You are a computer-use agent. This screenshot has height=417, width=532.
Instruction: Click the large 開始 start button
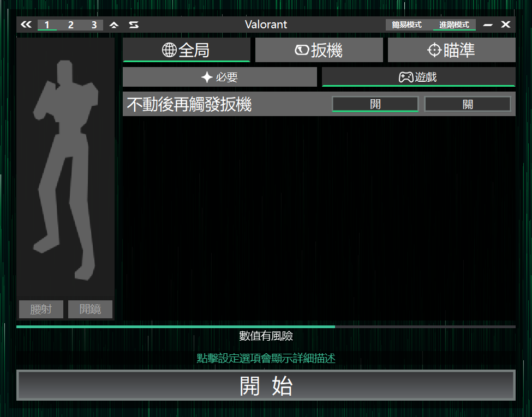(266, 385)
